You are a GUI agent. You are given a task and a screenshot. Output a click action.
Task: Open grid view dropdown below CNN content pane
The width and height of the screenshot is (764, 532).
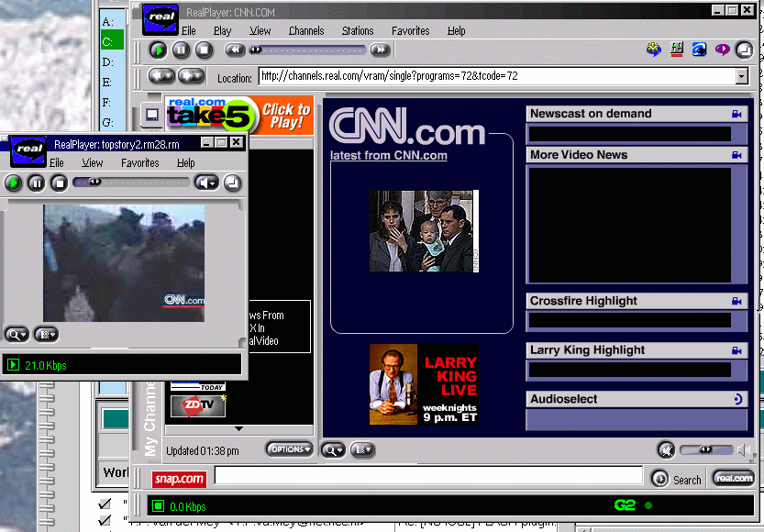362,449
